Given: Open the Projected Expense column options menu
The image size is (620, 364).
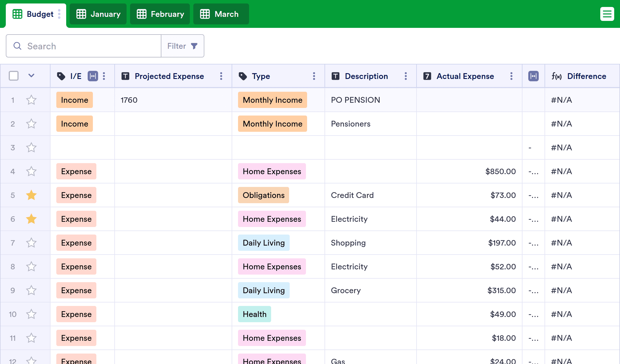Looking at the screenshot, I should pos(221,76).
